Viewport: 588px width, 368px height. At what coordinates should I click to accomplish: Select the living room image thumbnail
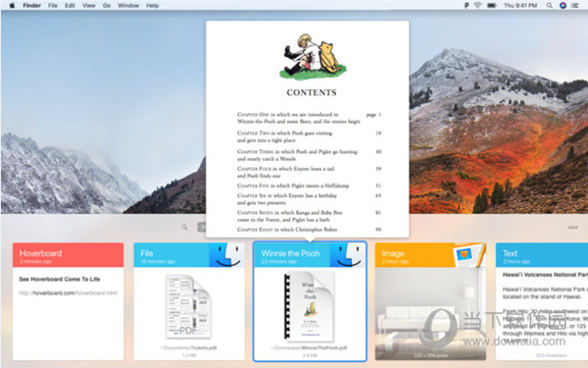tap(430, 314)
